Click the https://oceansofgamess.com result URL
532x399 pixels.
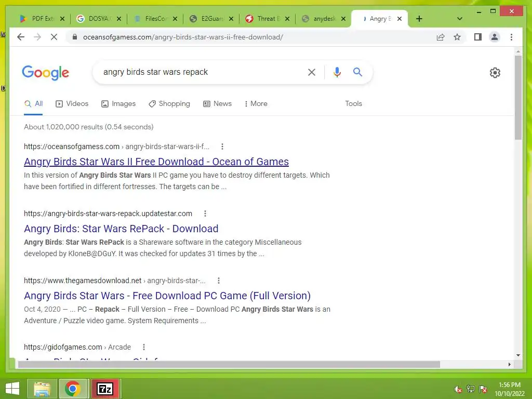coord(72,147)
